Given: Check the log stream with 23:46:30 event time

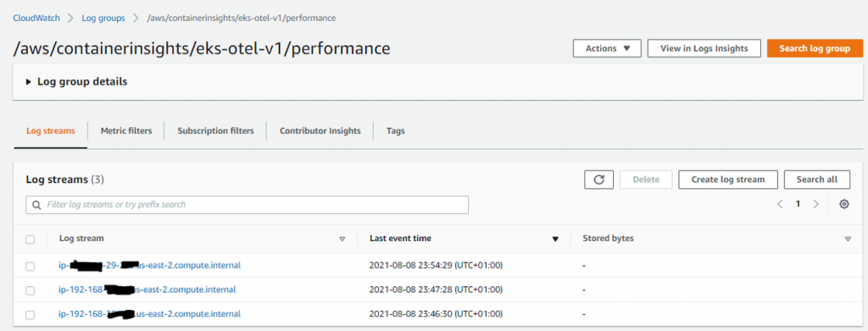Looking at the screenshot, I should (x=31, y=314).
